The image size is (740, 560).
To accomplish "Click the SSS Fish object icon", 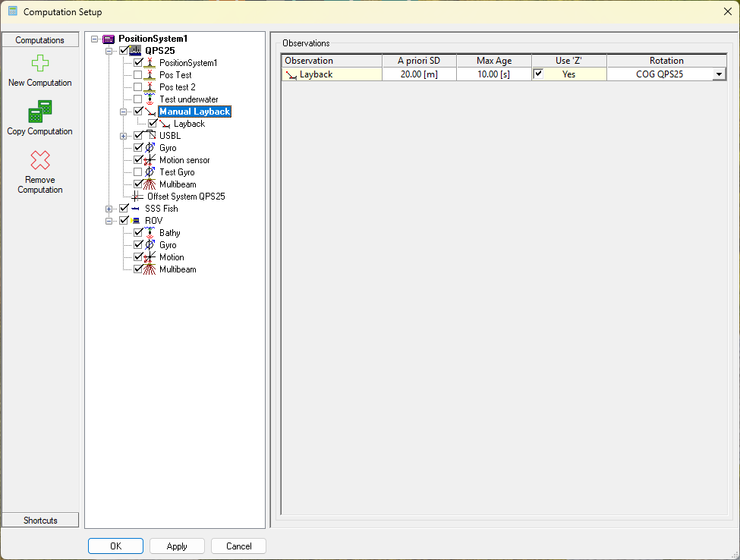I will tap(136, 209).
